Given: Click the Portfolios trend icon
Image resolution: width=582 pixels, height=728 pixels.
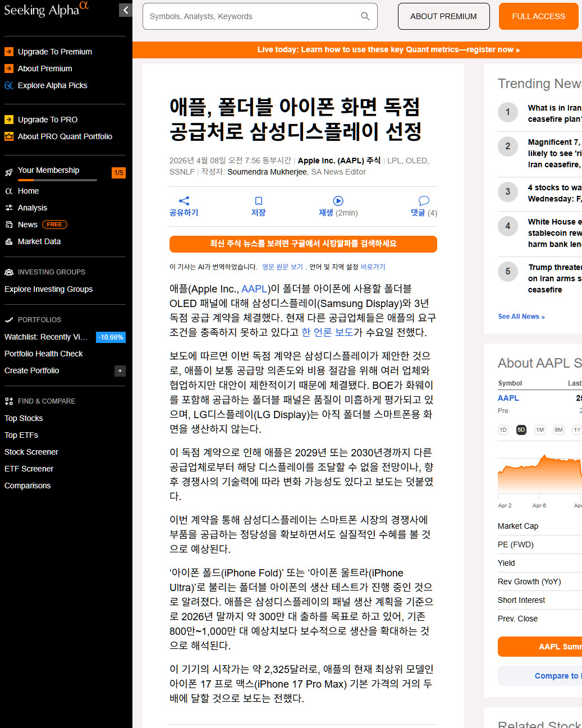Looking at the screenshot, I should pos(9,320).
